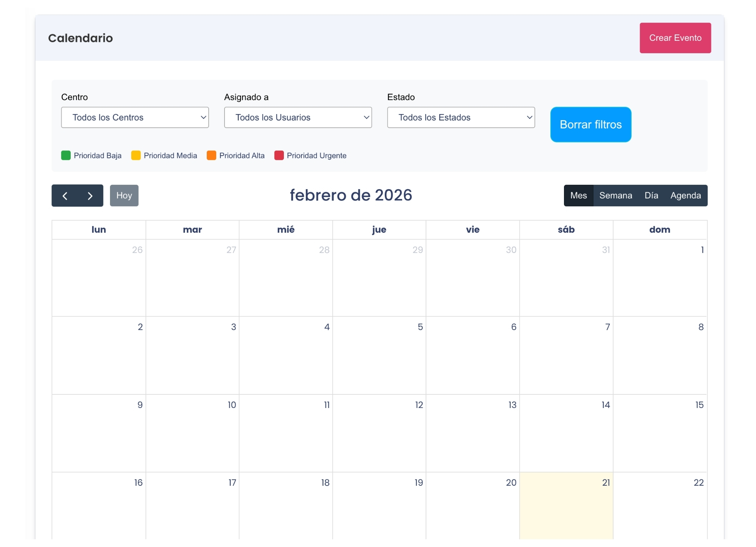756x547 pixels.
Task: Open the Todos los Centros dropdown
Action: pyautogui.click(x=135, y=117)
